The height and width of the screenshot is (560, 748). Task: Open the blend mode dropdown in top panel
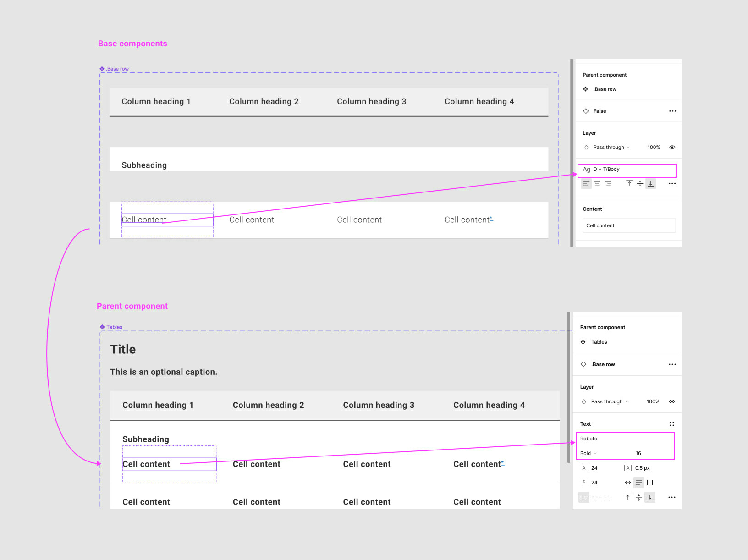(x=611, y=148)
